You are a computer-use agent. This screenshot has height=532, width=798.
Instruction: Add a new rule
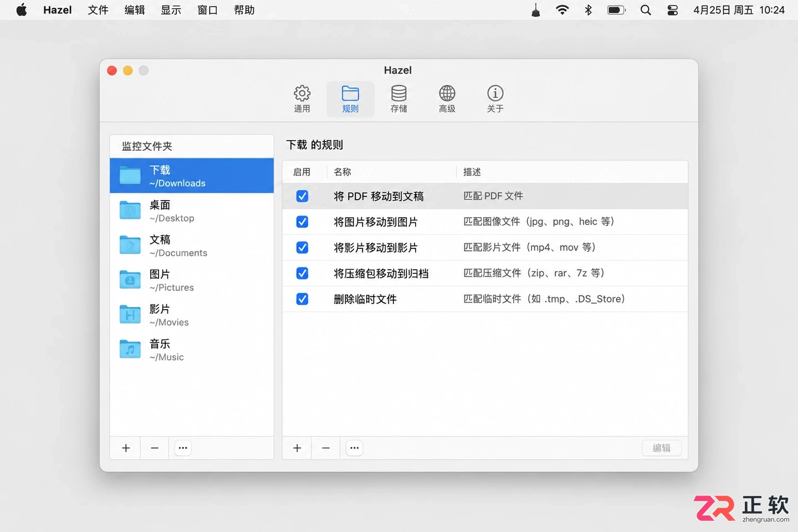(297, 448)
